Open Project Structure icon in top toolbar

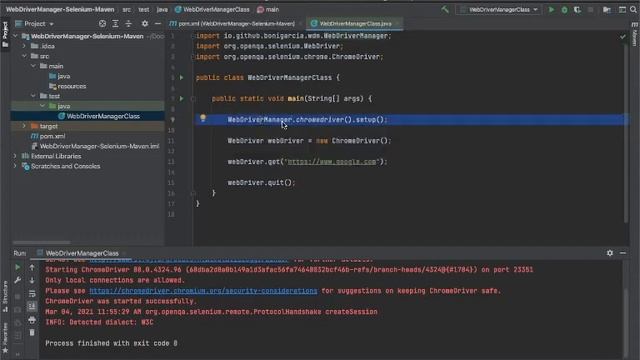[607, 9]
